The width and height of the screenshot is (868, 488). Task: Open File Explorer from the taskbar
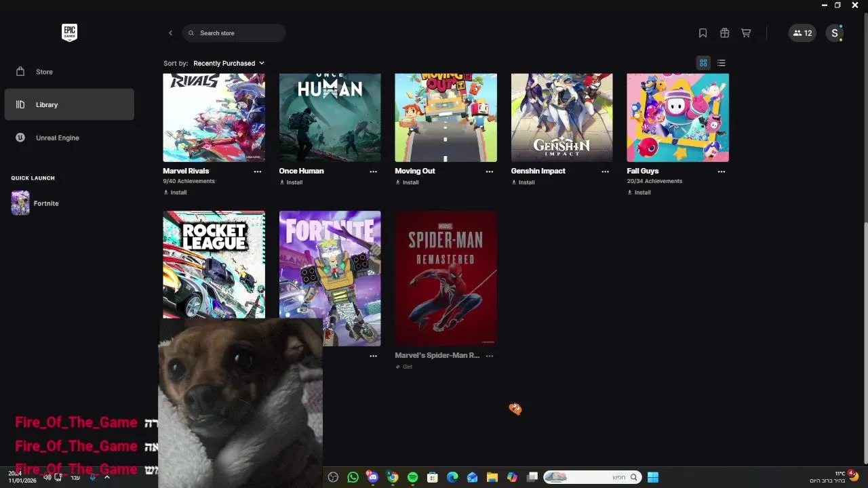[492, 477]
